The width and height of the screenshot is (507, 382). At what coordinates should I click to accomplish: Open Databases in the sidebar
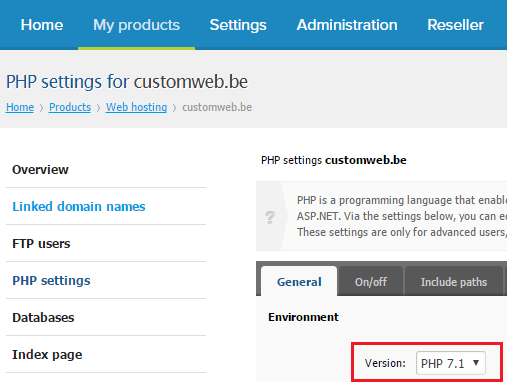pos(43,318)
